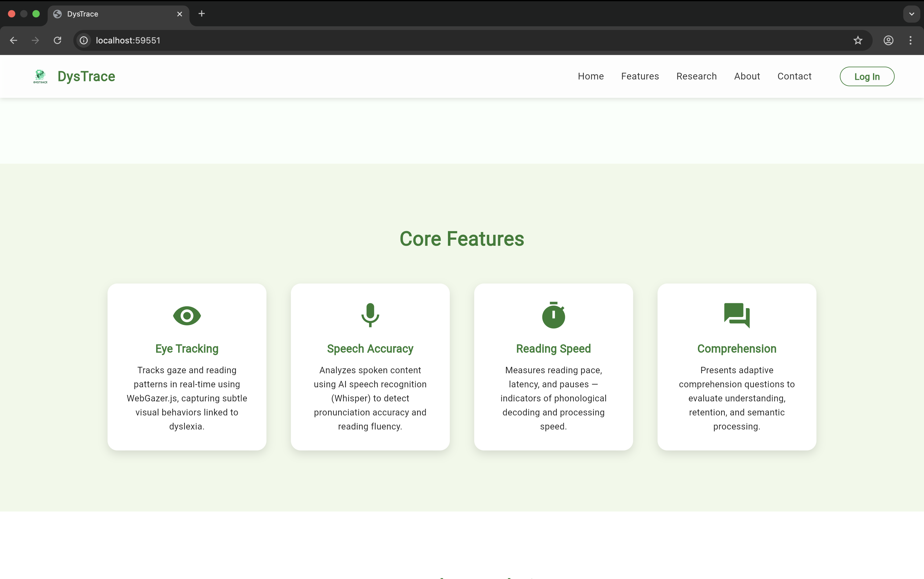Click the stopwatch icon for Reading Speed
The height and width of the screenshot is (579, 924).
[553, 315]
